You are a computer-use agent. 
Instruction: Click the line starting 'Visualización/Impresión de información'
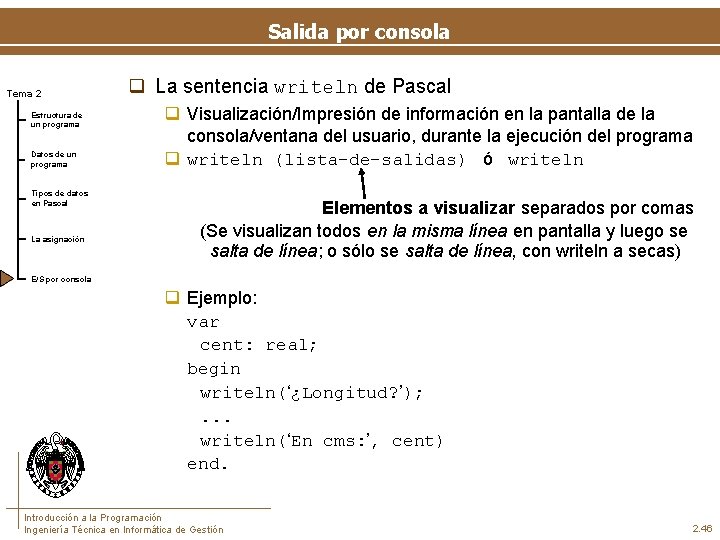[x=420, y=114]
